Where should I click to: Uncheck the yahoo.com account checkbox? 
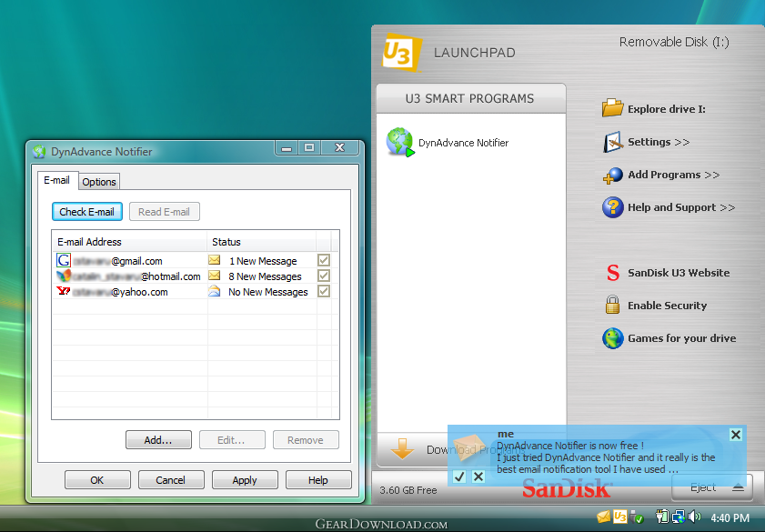[324, 292]
